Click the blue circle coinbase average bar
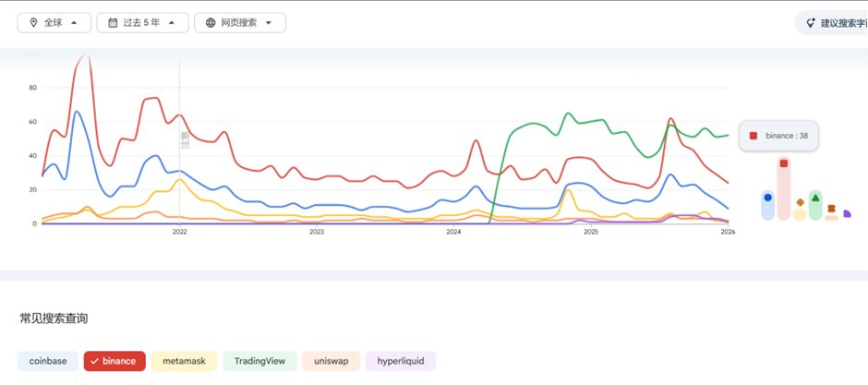Screen dimensions: 868x385 (x=767, y=204)
